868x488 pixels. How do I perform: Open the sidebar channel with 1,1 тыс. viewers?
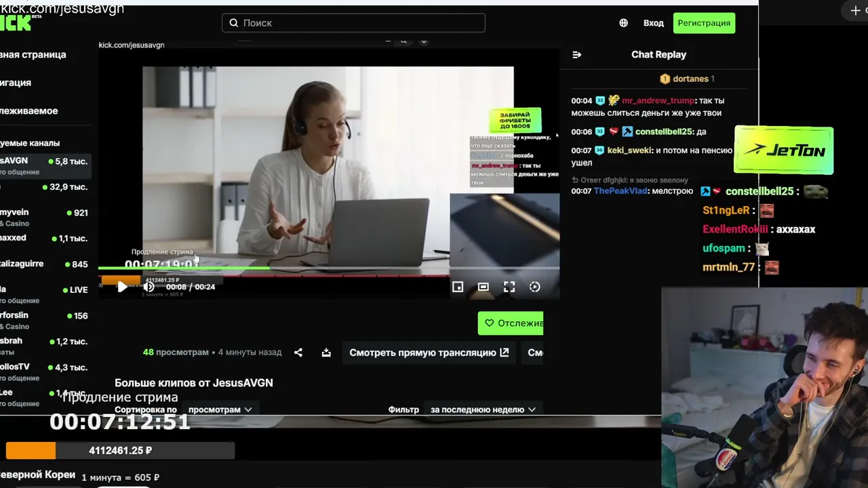coord(45,239)
